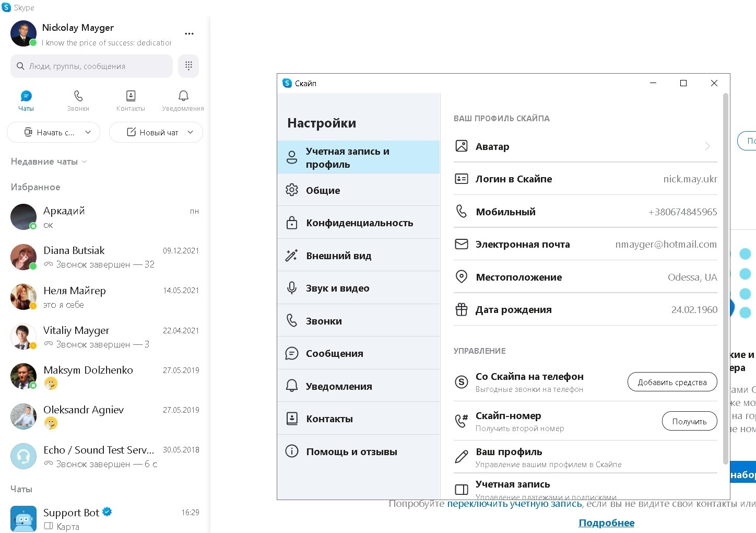
Task: Click the переключить учетную запись link
Action: click(514, 504)
